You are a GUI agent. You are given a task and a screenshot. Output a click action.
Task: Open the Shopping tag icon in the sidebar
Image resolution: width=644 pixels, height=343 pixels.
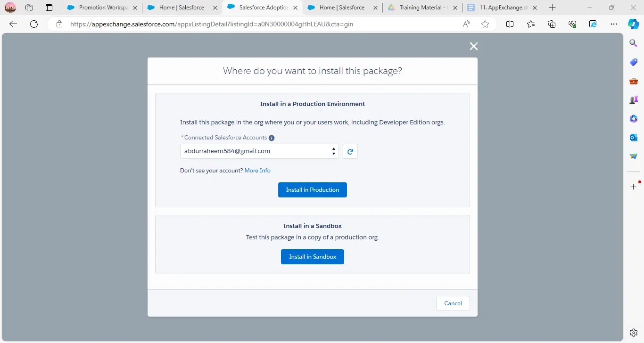(x=634, y=62)
